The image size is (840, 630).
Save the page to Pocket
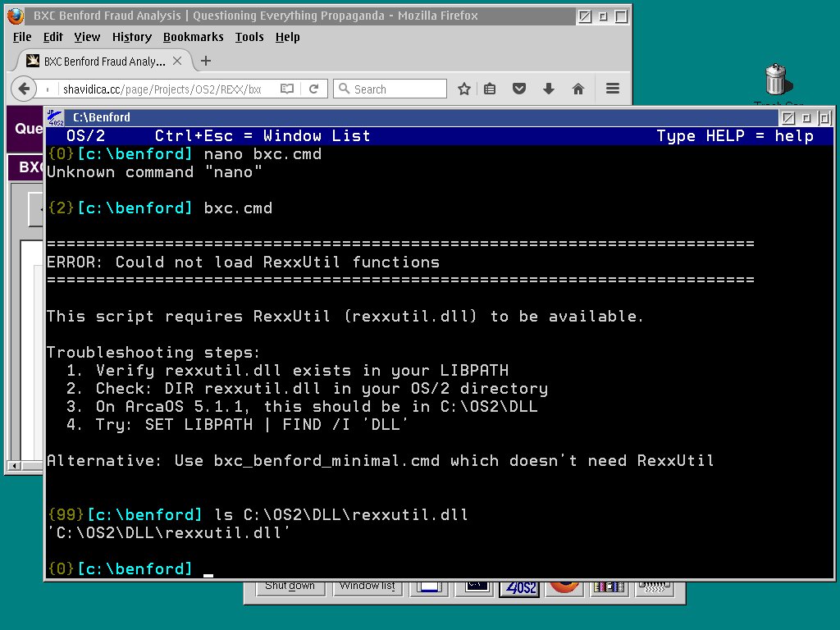pyautogui.click(x=519, y=88)
